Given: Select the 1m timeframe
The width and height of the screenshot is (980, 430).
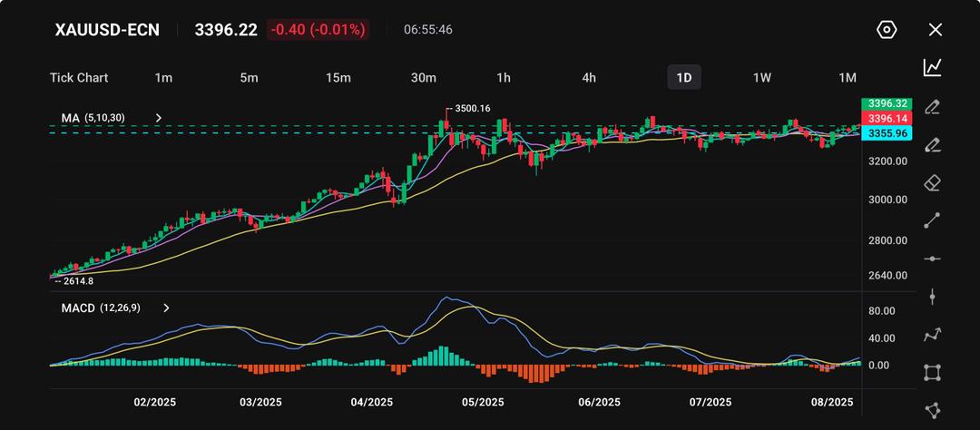Looking at the screenshot, I should pyautogui.click(x=163, y=78).
